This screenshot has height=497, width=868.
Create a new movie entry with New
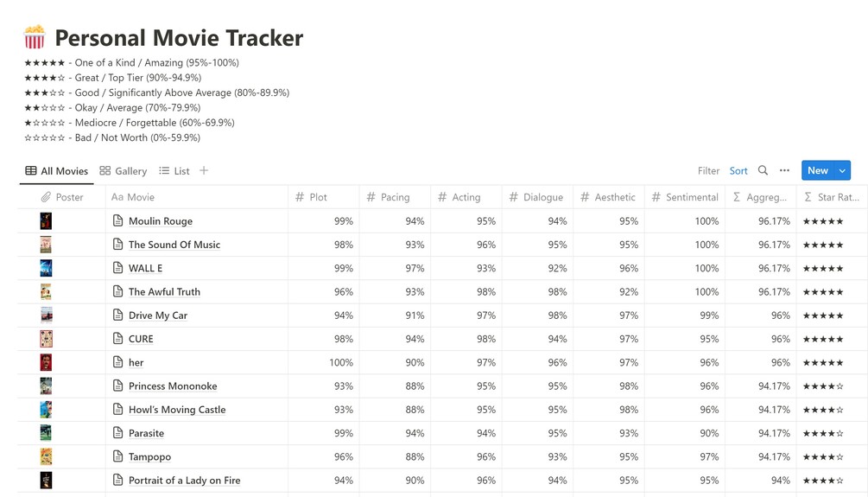click(x=817, y=171)
